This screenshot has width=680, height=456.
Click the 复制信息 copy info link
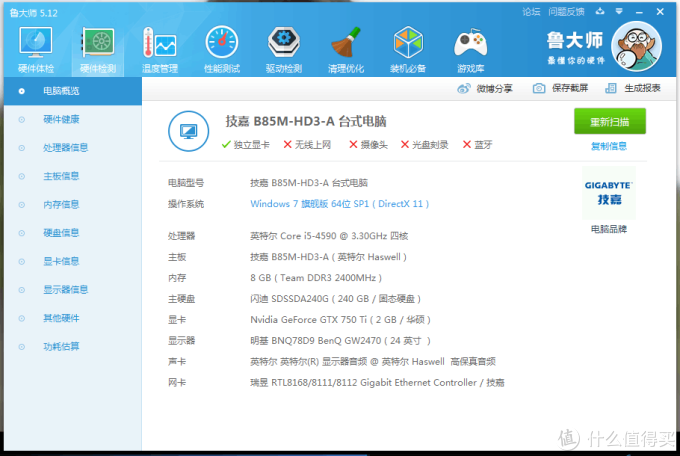tap(609, 146)
